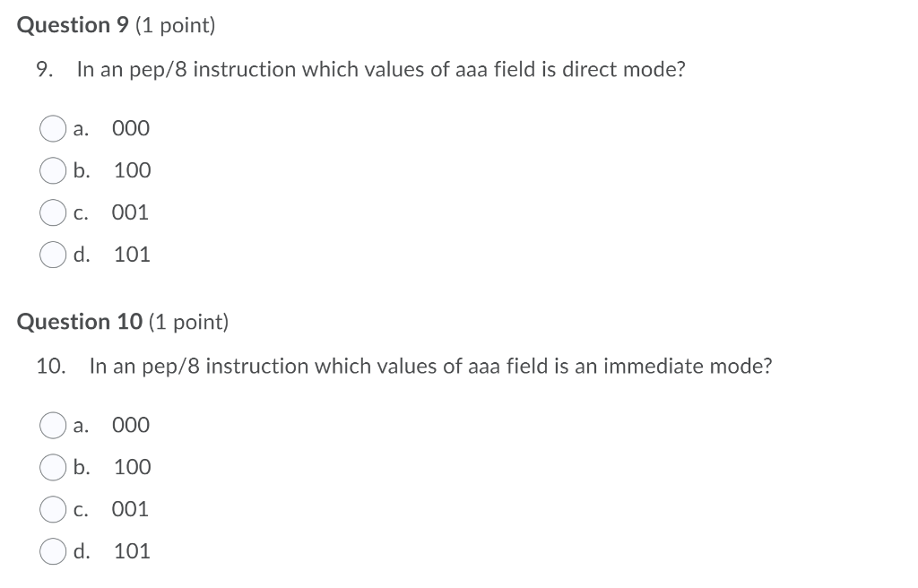
Task: Click the label 101 in Question 10
Action: point(131,551)
